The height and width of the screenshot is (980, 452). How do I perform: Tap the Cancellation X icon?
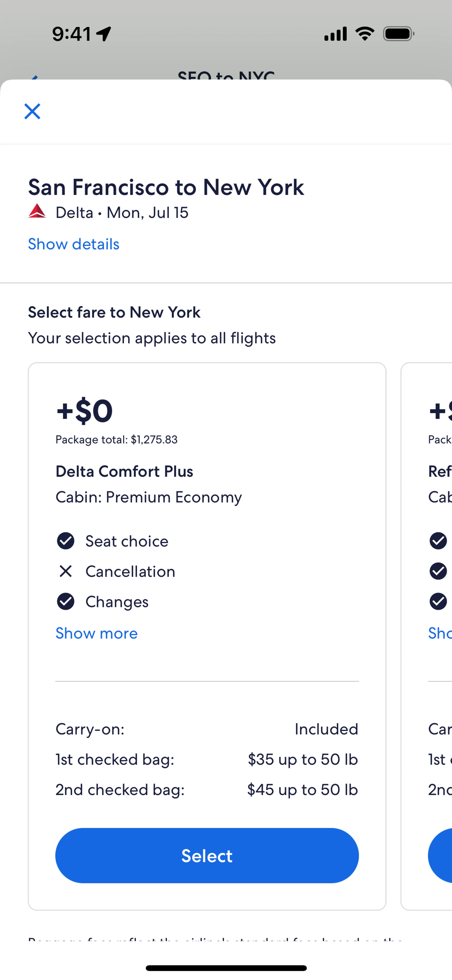coord(65,571)
